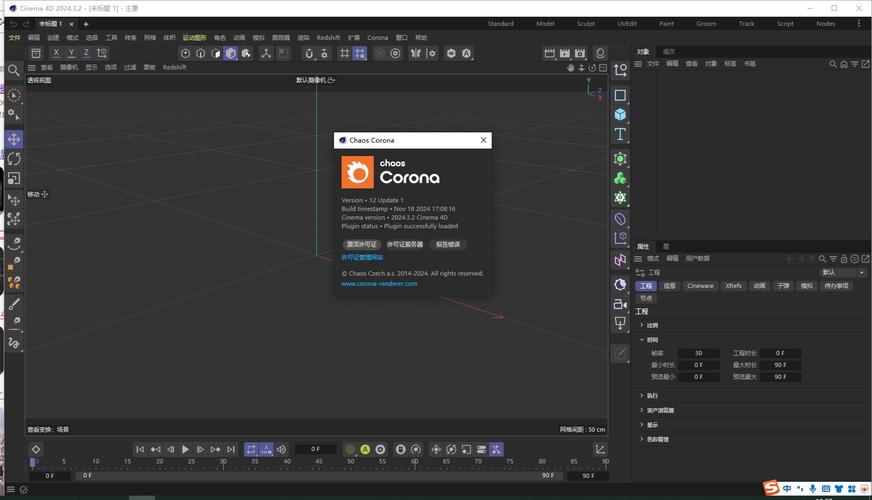Toggle autokeying 'A' button in timeline

pos(365,449)
